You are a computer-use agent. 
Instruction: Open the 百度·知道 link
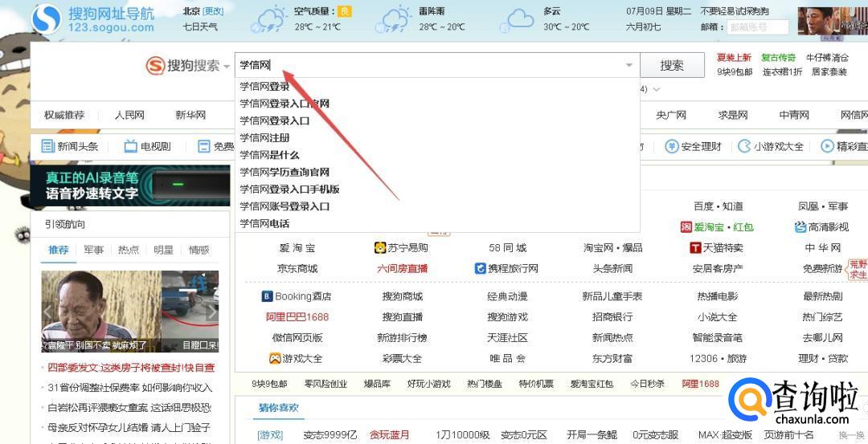click(x=718, y=206)
